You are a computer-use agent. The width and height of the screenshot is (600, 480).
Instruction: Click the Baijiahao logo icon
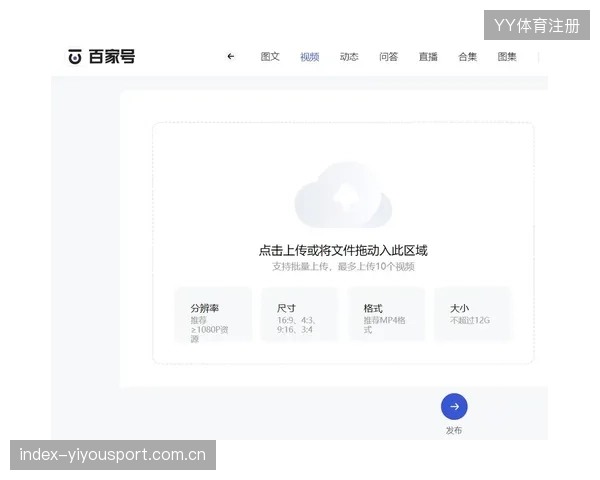click(75, 57)
